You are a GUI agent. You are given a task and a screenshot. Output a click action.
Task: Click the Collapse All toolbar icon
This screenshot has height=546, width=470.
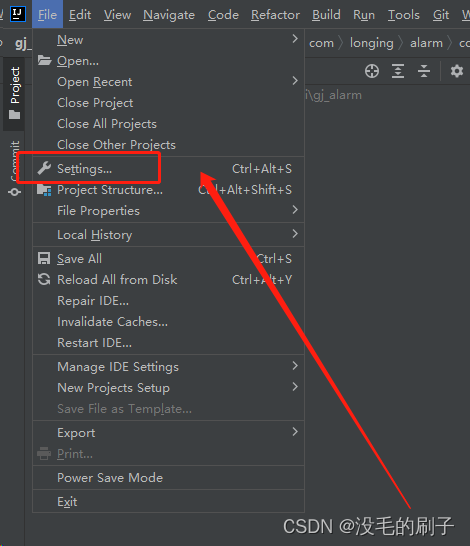[424, 71]
